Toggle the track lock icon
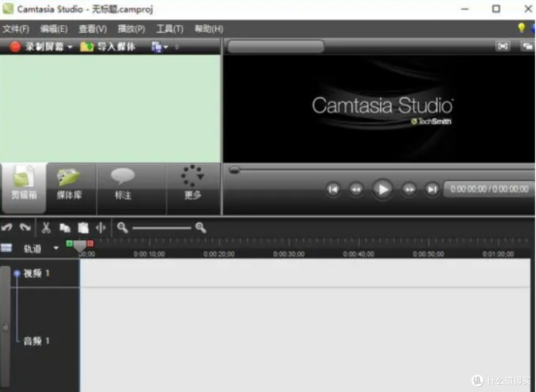The image size is (536, 392). (5, 327)
